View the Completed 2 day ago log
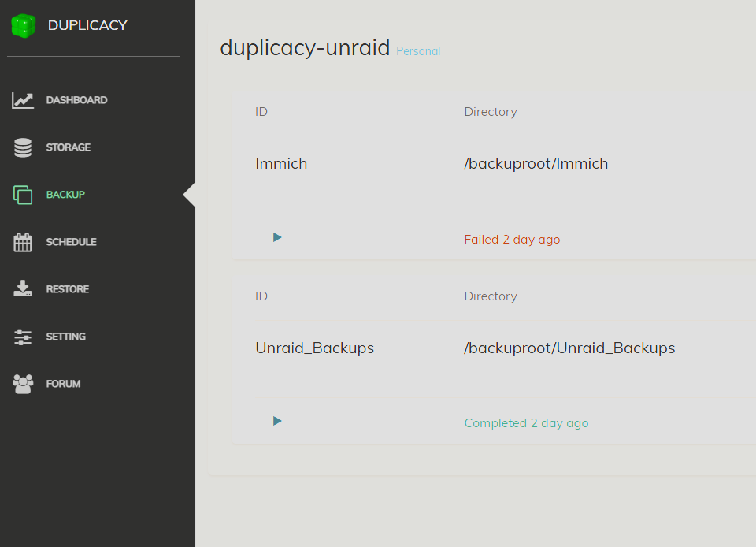Viewport: 756px width, 547px height. [526, 423]
